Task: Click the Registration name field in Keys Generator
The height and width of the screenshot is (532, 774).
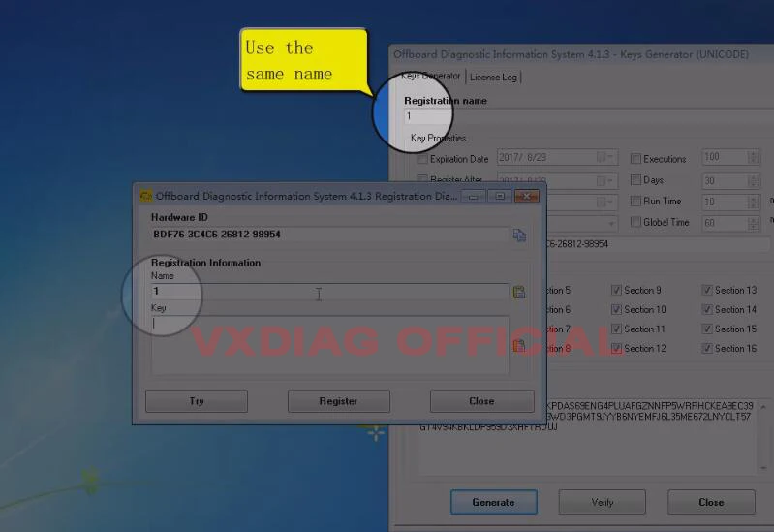Action: point(587,116)
